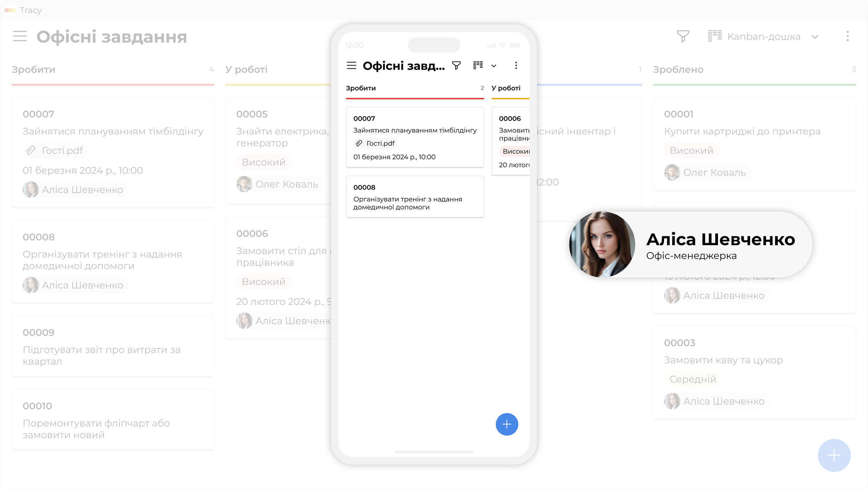Viewport: 868px width, 489px height.
Task: Expand the Kanban-дошка view dropdown
Action: (815, 37)
